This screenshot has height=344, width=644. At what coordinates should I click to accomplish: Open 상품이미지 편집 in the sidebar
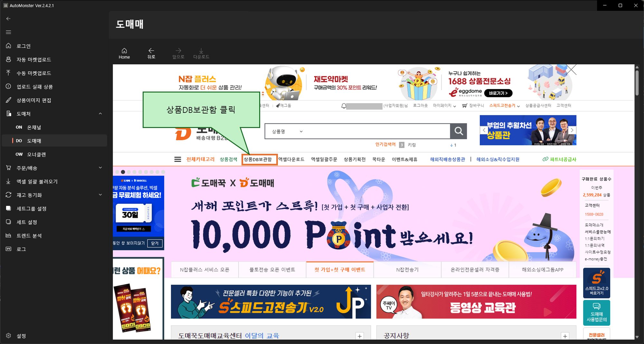point(54,100)
